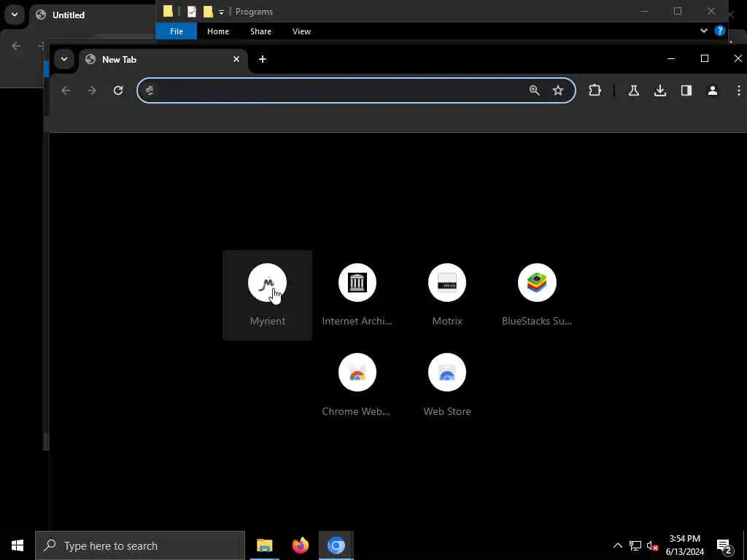The height and width of the screenshot is (560, 747).
Task: Maximize the New Tab browser window
Action: 705,58
